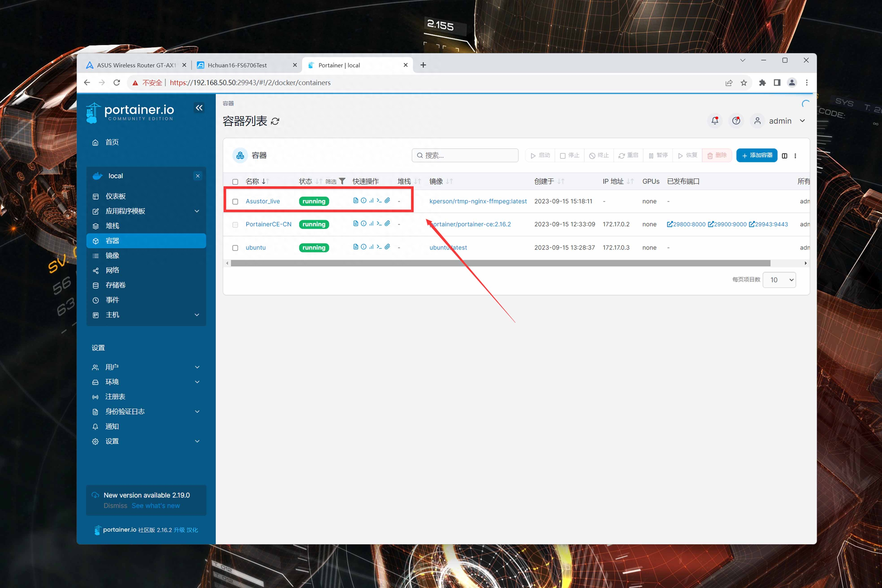Dismiss the new version notice
The width and height of the screenshot is (882, 588).
(x=115, y=506)
